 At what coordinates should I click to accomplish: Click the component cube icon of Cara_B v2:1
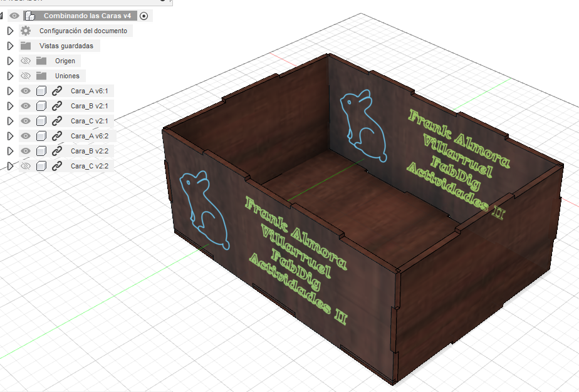tap(41, 106)
